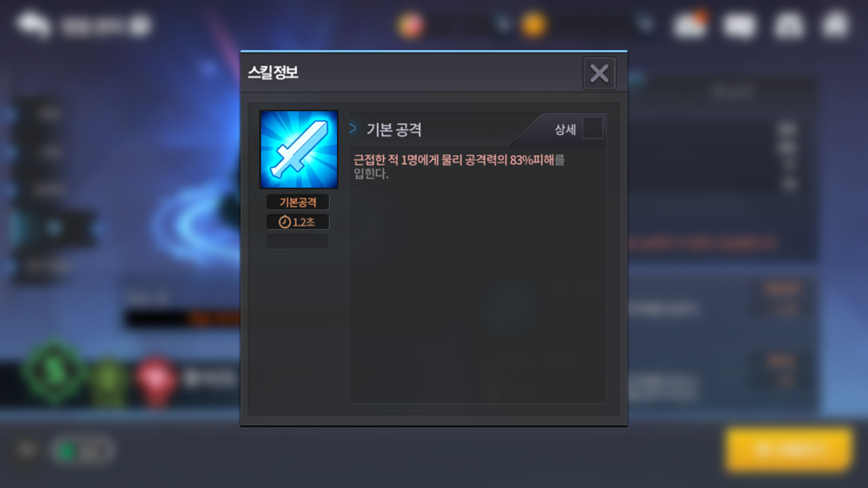Click the blue sword skill icon

[x=299, y=150]
